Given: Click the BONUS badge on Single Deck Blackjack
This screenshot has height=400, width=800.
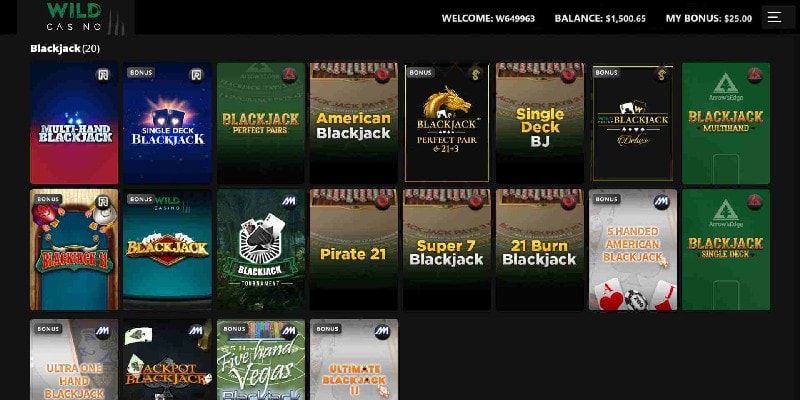Looking at the screenshot, I should tap(141, 72).
